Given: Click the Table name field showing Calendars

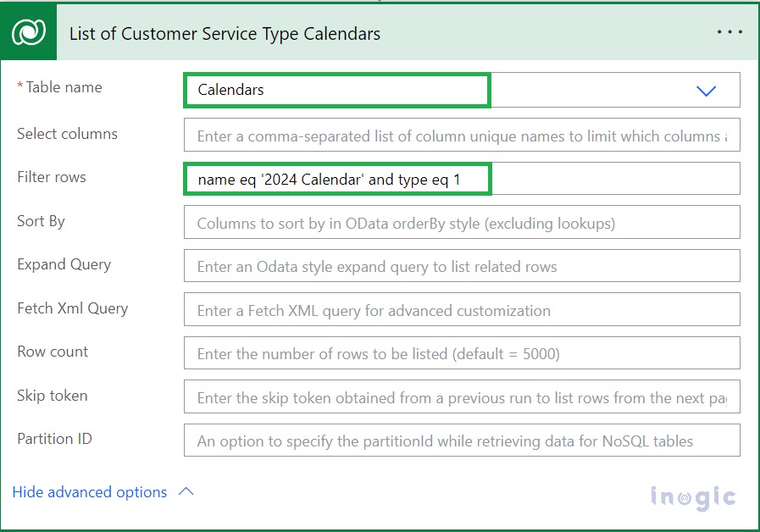Looking at the screenshot, I should click(336, 90).
